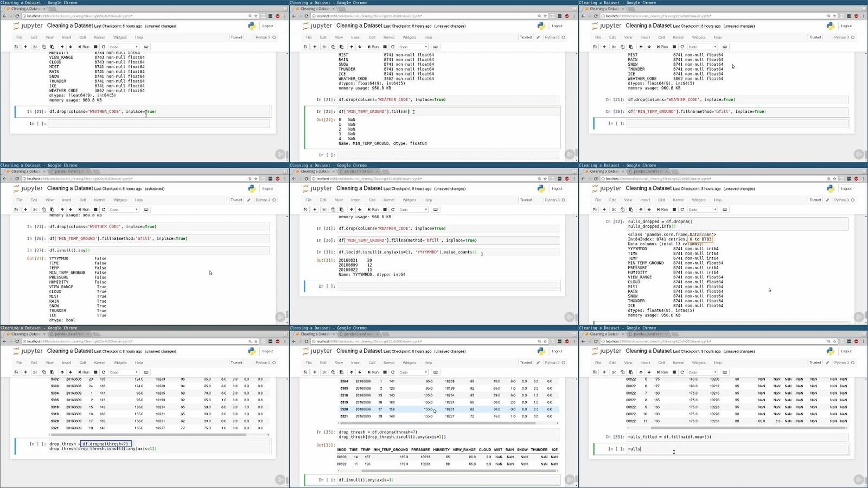The height and width of the screenshot is (488, 868).
Task: Click Logout in the top-middle notebook
Action: (x=557, y=26)
